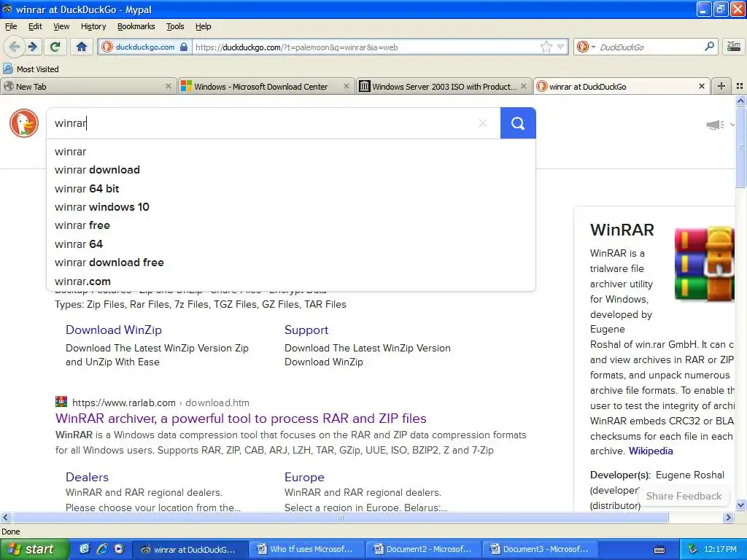Launch Internet Explorer from quick launch
747x560 pixels.
(101, 549)
